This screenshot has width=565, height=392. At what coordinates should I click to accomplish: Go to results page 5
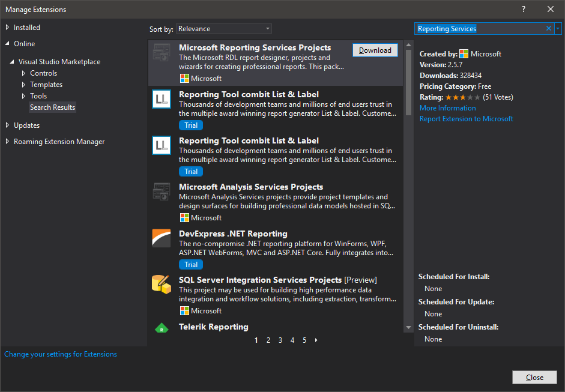[304, 340]
